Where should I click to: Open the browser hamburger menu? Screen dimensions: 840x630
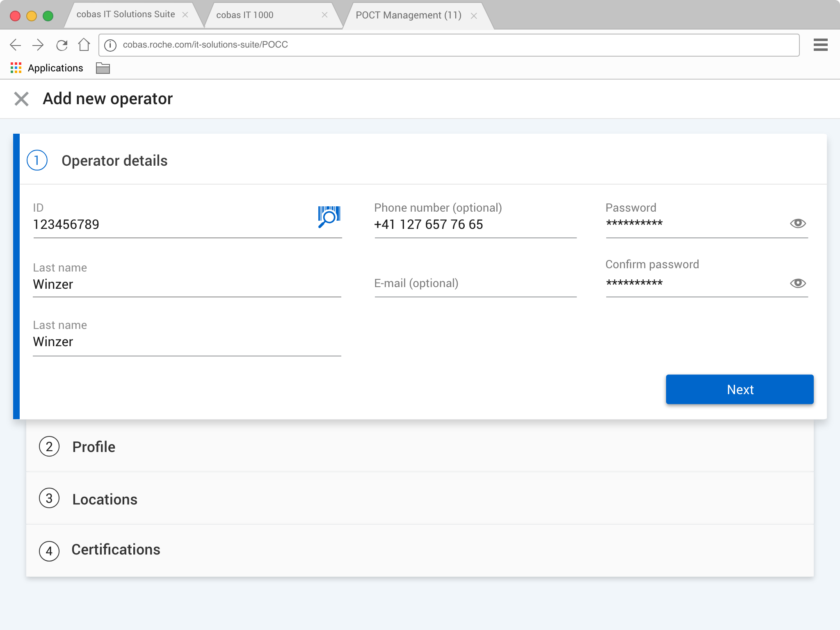pyautogui.click(x=820, y=45)
